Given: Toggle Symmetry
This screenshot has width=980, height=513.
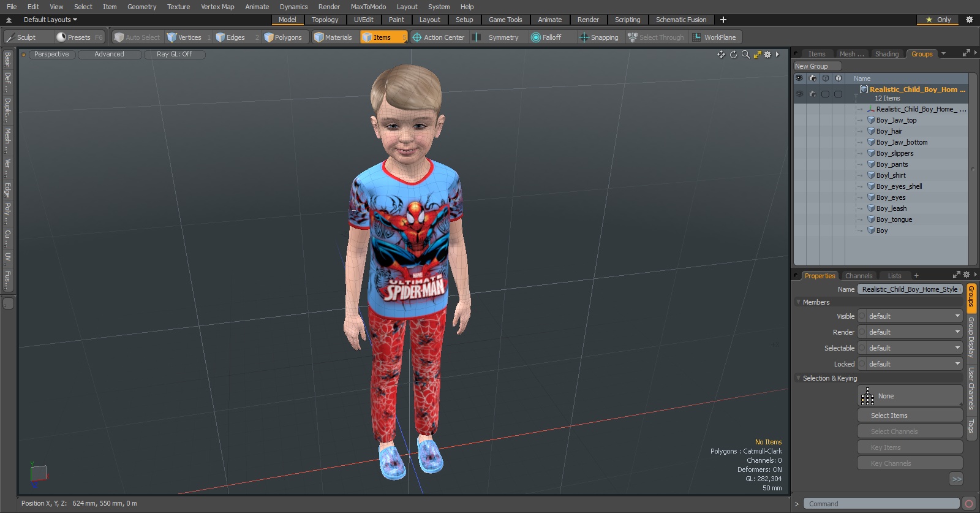Looking at the screenshot, I should [x=496, y=37].
